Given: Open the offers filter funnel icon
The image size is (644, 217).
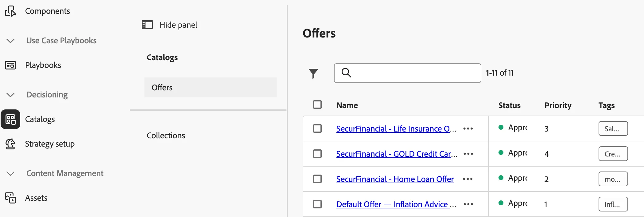Looking at the screenshot, I should pyautogui.click(x=313, y=73).
